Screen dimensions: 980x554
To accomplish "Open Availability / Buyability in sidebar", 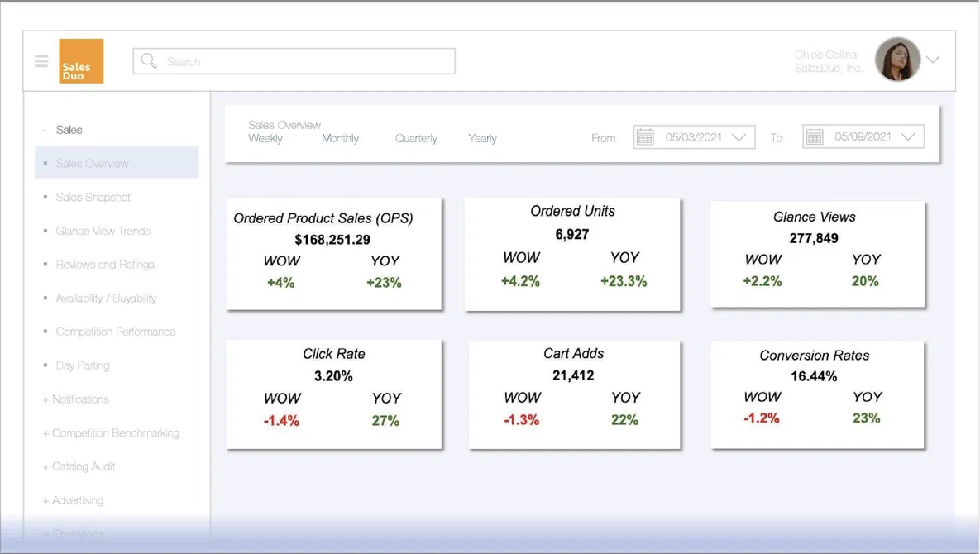I will pos(106,298).
